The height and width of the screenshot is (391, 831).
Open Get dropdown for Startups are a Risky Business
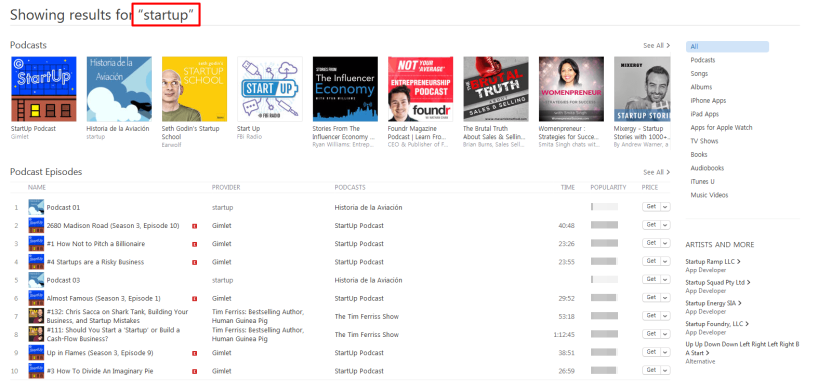(665, 261)
